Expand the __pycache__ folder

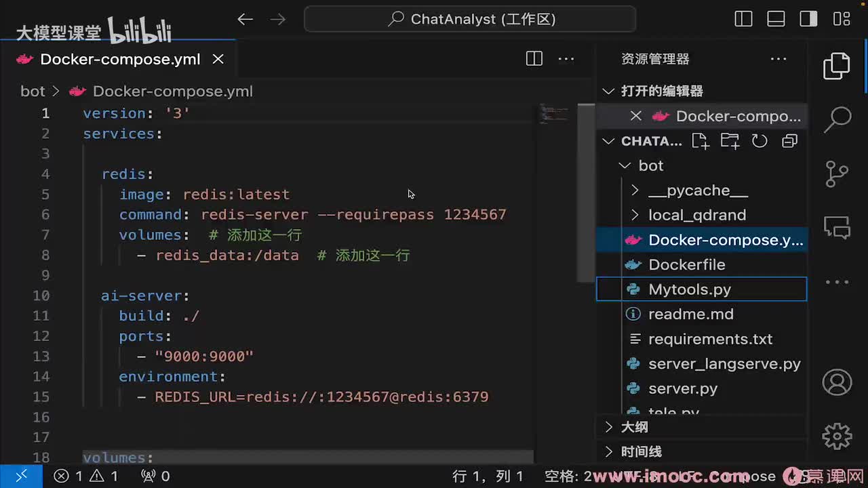702,190
